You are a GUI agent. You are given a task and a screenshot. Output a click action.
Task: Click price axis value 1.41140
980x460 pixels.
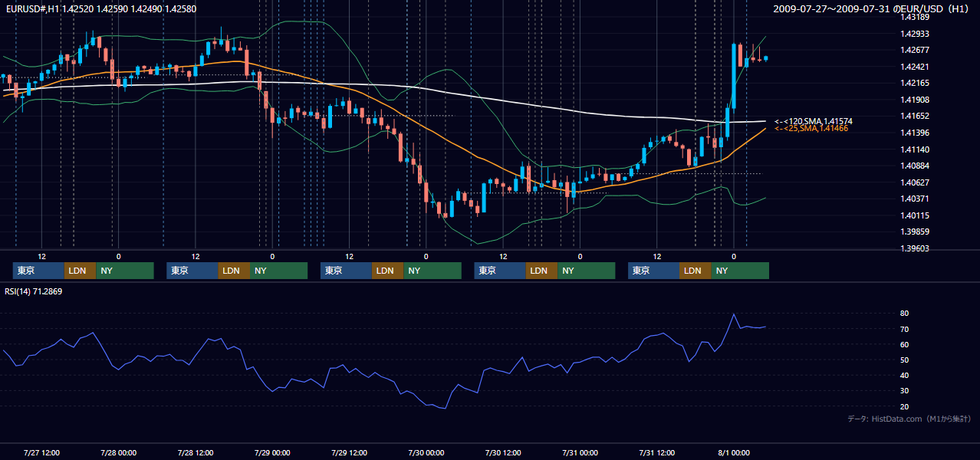[915, 149]
